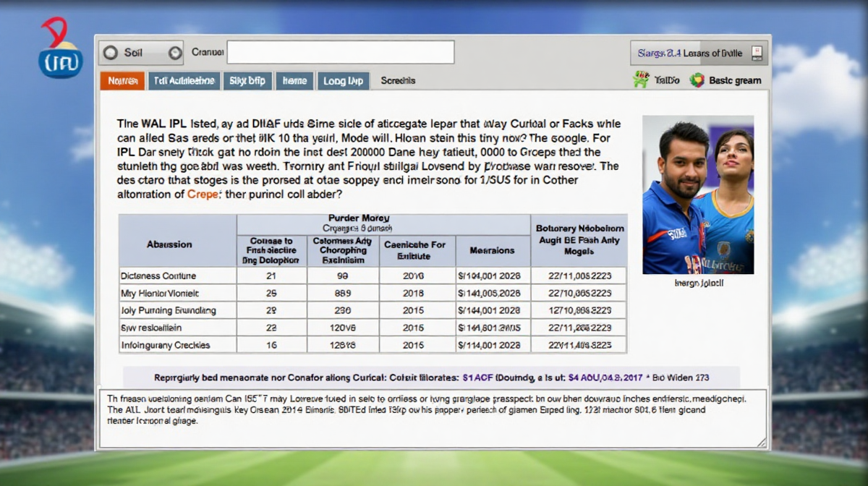Click the TralDio label
This screenshot has width=868, height=486.
[x=667, y=80]
